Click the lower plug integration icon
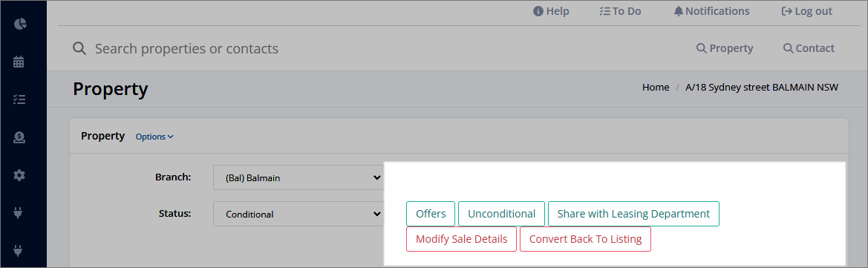This screenshot has height=268, width=868. (x=19, y=251)
